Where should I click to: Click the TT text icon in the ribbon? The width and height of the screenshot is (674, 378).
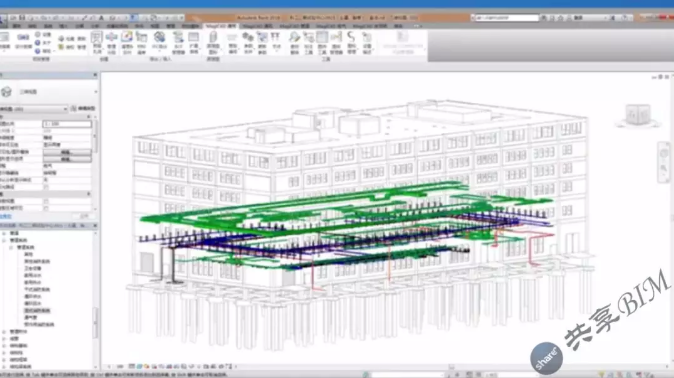click(x=276, y=37)
